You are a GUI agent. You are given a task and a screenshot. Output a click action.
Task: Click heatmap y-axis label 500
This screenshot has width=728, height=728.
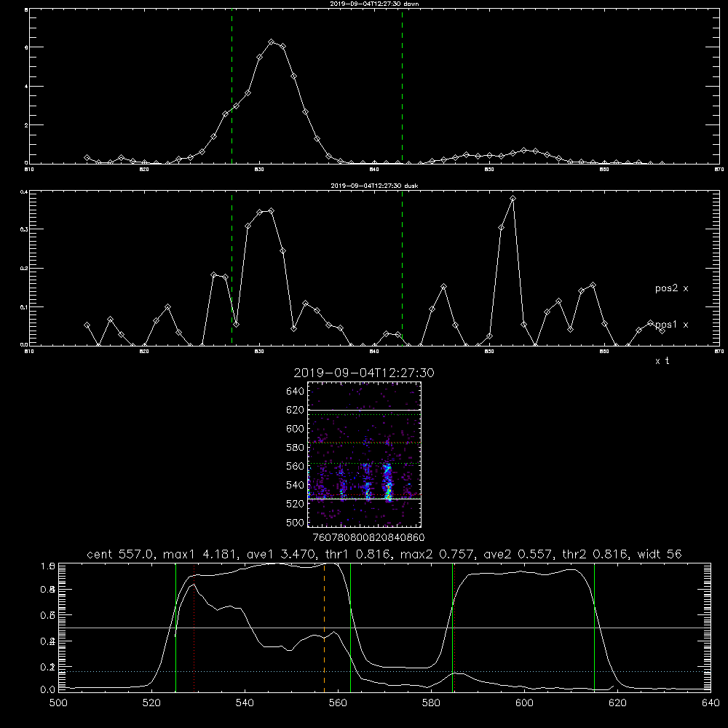click(x=296, y=523)
